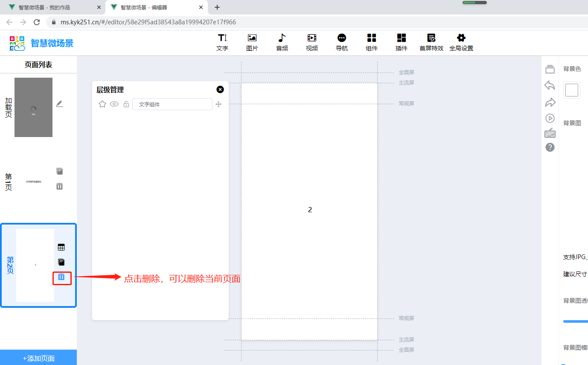
Task: Add a 视频 video element
Action: 312,42
